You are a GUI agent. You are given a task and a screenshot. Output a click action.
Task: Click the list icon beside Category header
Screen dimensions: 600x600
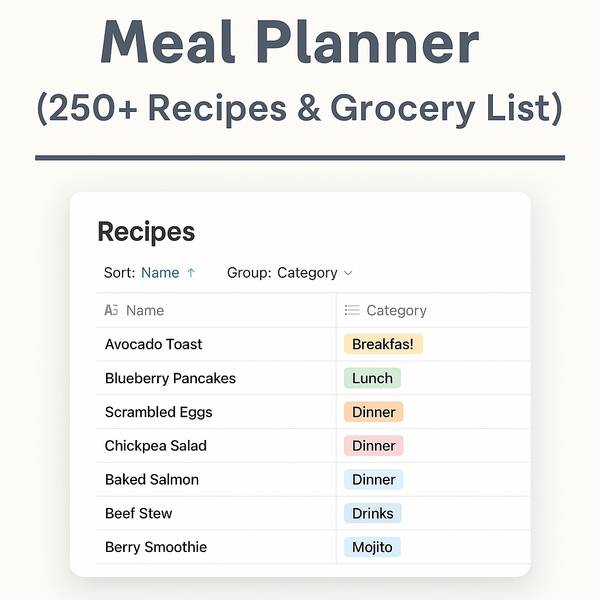[352, 310]
